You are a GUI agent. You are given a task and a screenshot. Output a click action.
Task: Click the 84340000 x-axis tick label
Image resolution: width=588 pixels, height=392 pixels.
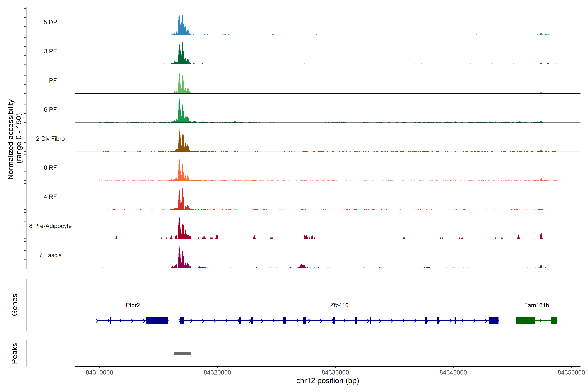click(453, 372)
